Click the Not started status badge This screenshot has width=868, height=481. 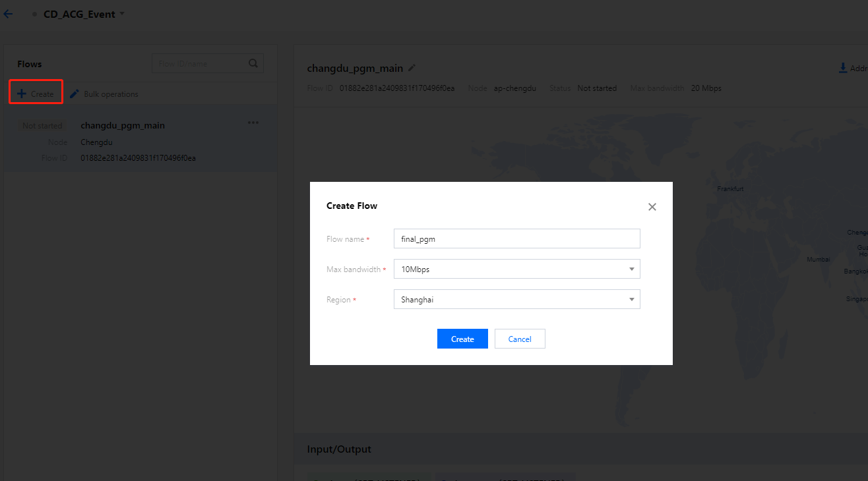(x=42, y=126)
